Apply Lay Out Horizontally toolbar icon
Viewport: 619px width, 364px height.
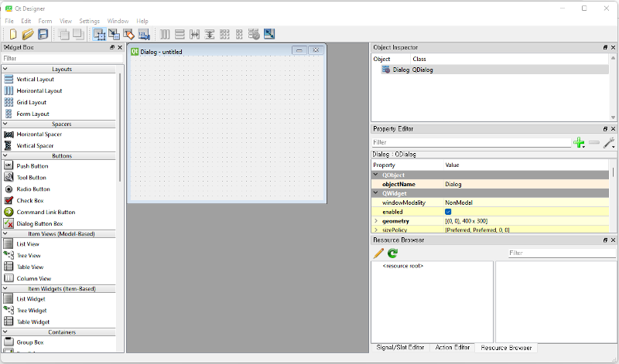click(x=165, y=34)
